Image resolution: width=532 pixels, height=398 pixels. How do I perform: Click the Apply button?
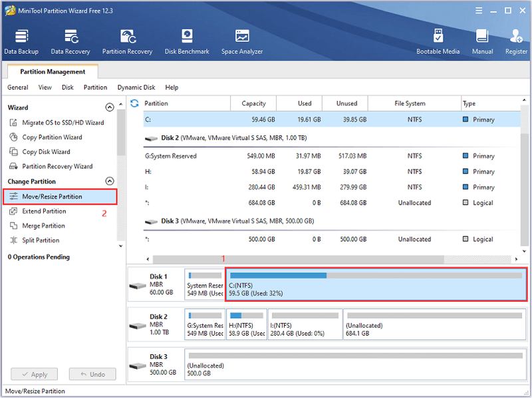(35, 374)
